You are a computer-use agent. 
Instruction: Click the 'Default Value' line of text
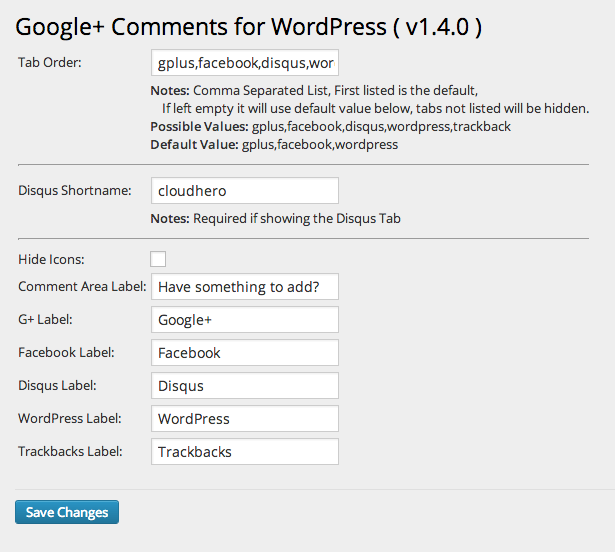274,145
